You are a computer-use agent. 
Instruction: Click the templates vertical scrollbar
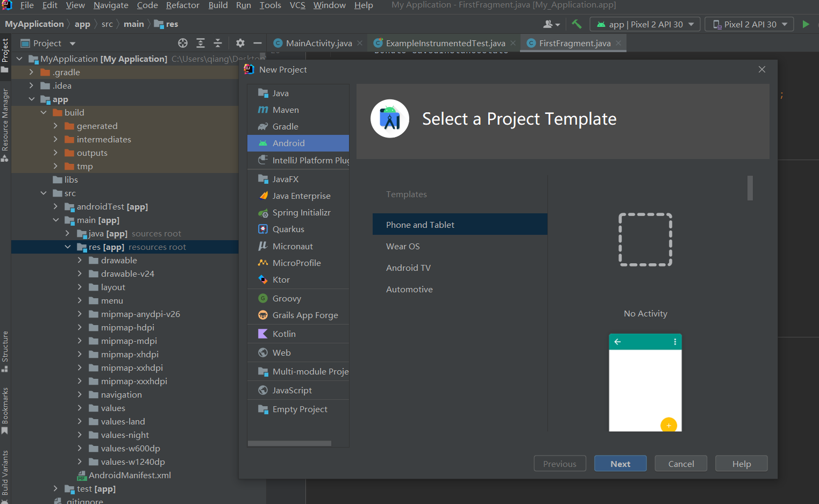pyautogui.click(x=750, y=188)
